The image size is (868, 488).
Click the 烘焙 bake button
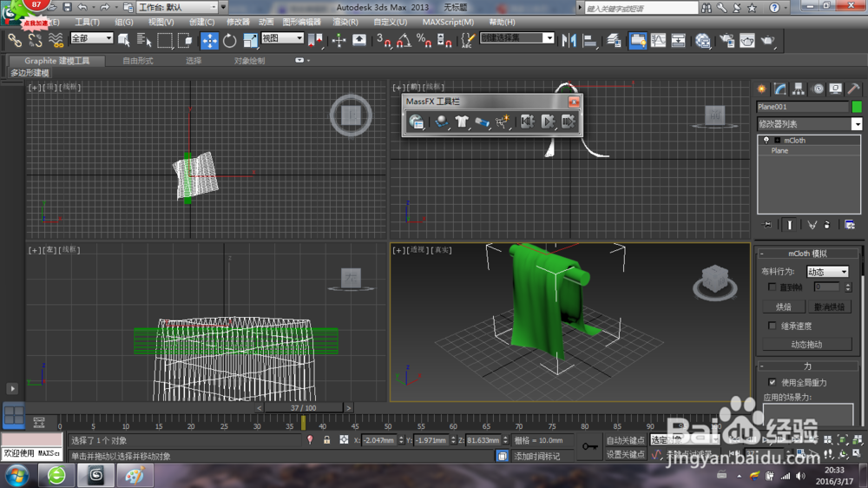pyautogui.click(x=783, y=307)
